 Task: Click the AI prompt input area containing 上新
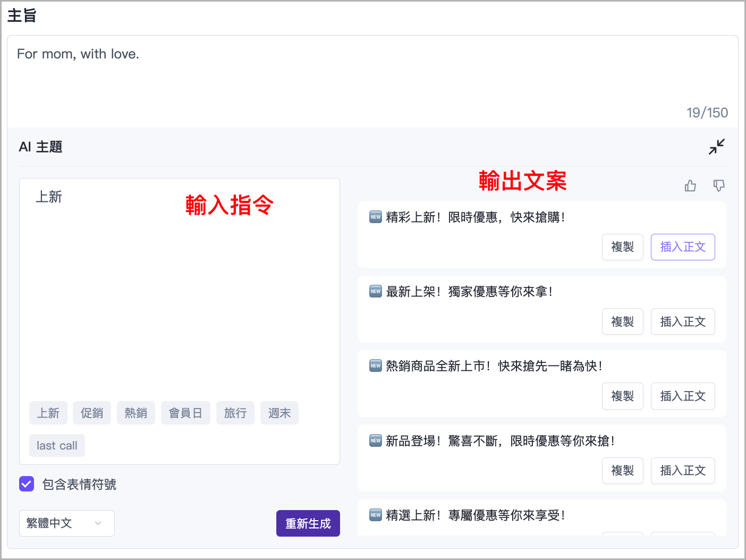click(179, 292)
